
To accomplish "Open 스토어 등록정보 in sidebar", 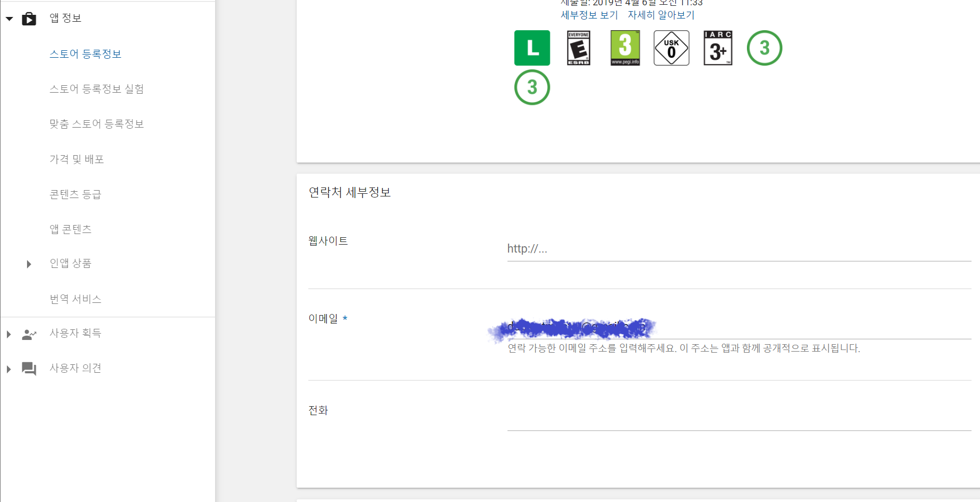I will (x=85, y=54).
